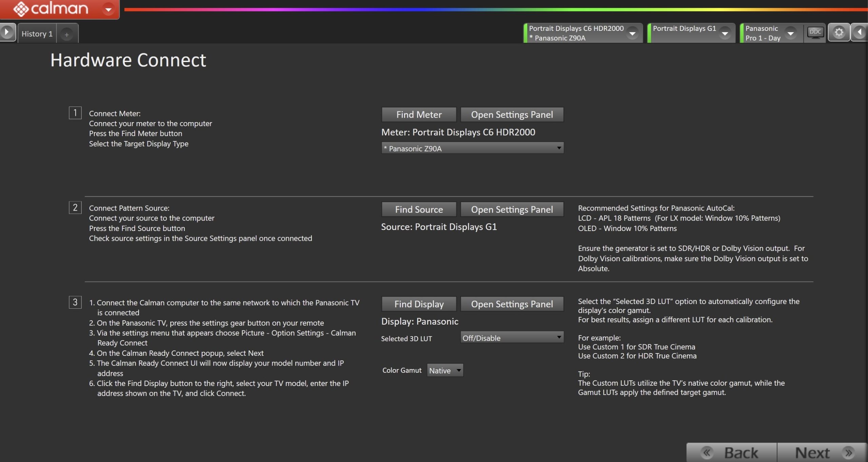
Task: Open the settings gear icon
Action: click(839, 33)
